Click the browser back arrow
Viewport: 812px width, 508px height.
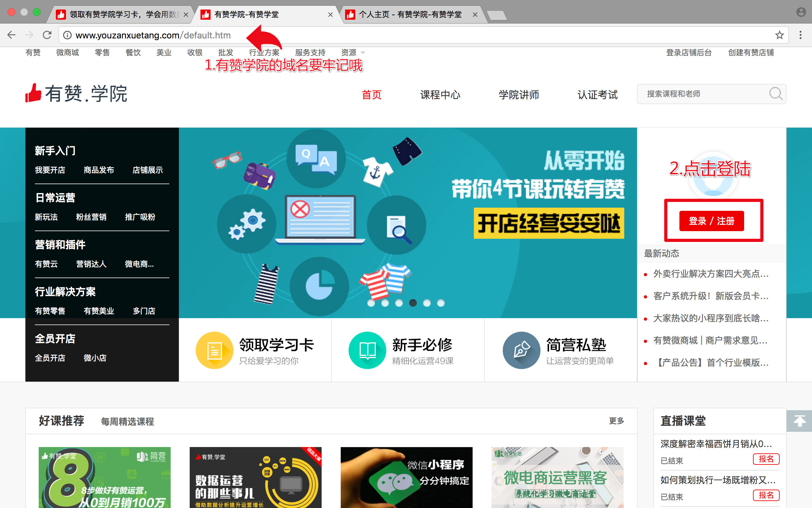click(x=11, y=35)
